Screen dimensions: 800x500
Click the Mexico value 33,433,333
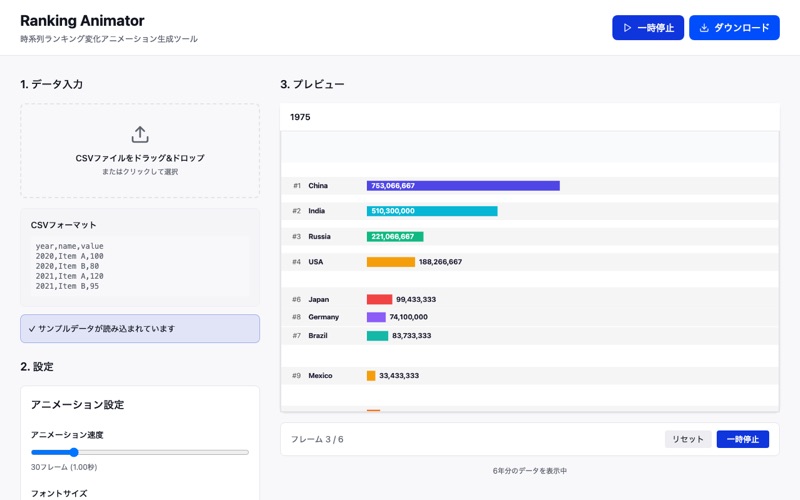point(399,376)
